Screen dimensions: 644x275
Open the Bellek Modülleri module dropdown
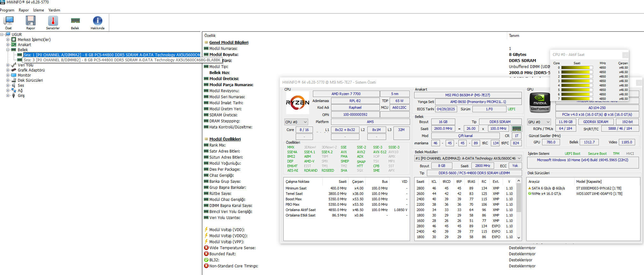[468, 158]
